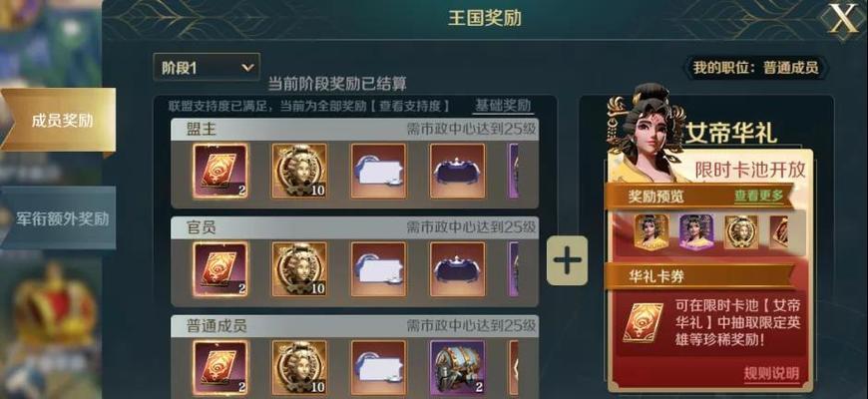
Task: Tap the dark crown frame in 官员 row
Action: [457, 269]
